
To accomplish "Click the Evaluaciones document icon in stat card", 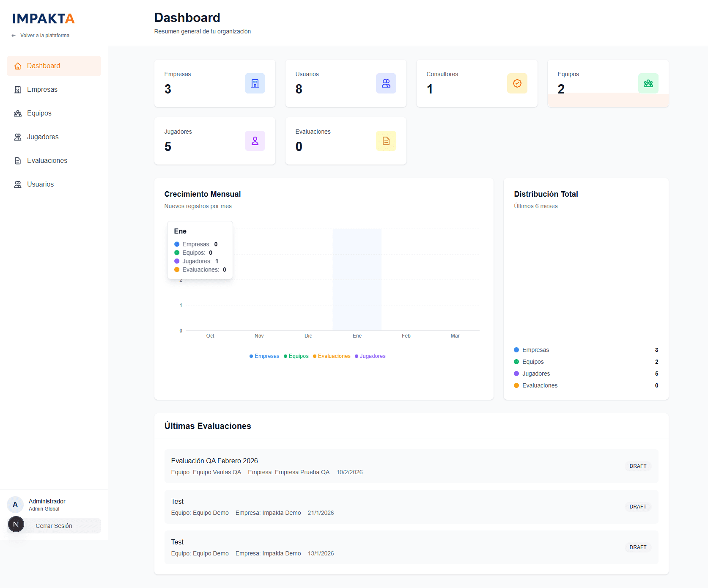I will [386, 141].
